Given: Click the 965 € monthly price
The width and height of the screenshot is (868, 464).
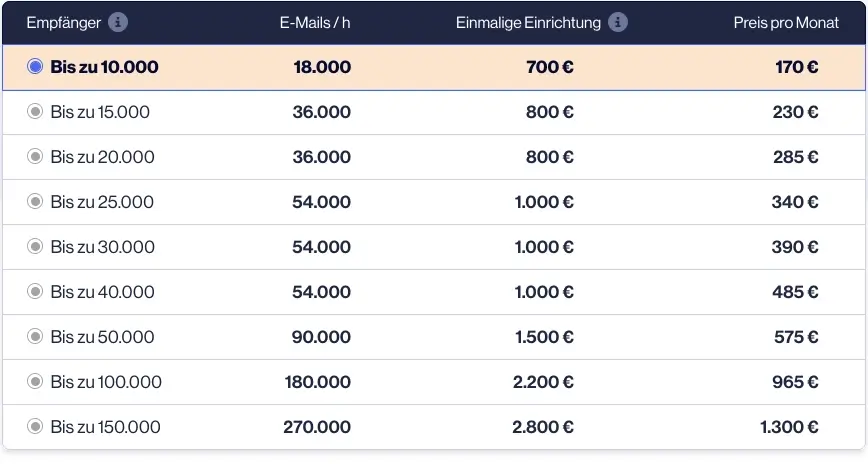Looking at the screenshot, I should click(x=795, y=381).
